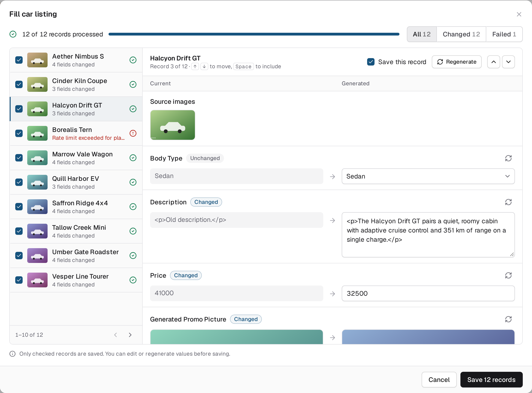Switch to the Failed 1 tab
Viewport: 532px width, 393px height.
(x=504, y=34)
